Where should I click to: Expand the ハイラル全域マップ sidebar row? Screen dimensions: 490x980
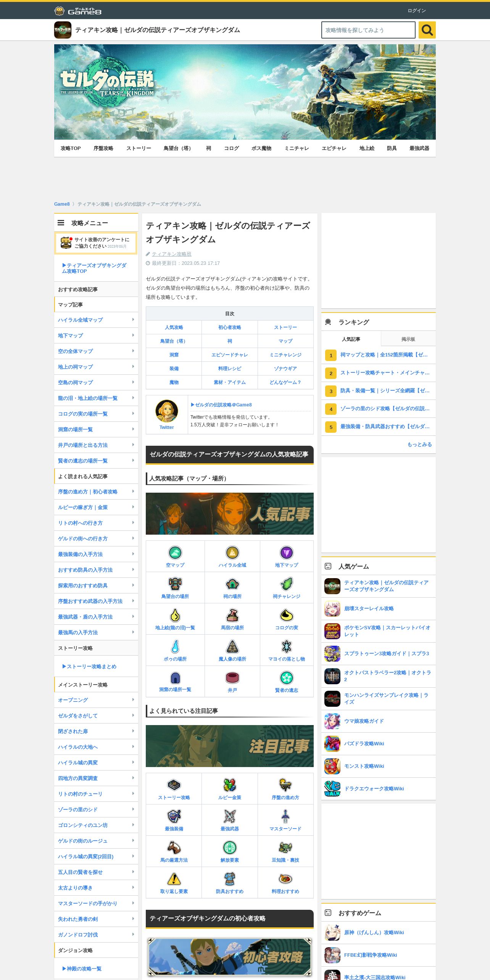tap(96, 320)
